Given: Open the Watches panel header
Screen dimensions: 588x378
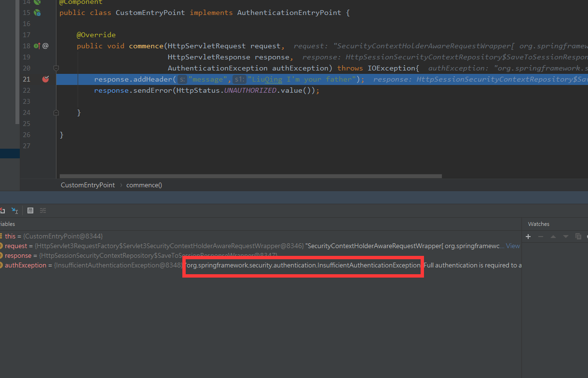Looking at the screenshot, I should point(539,224).
